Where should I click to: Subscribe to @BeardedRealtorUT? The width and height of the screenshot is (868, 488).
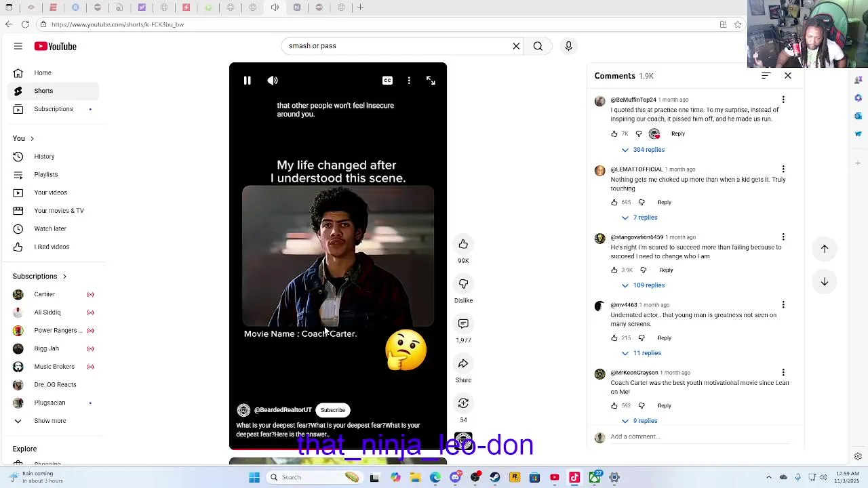click(x=333, y=410)
